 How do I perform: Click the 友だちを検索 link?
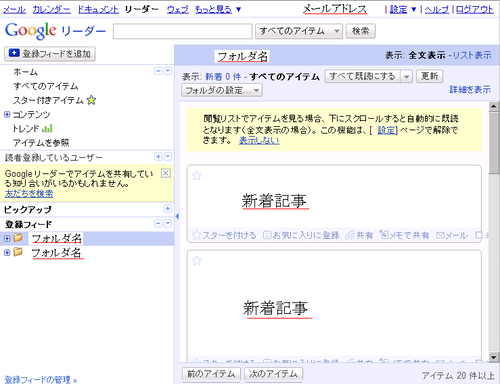tap(29, 194)
